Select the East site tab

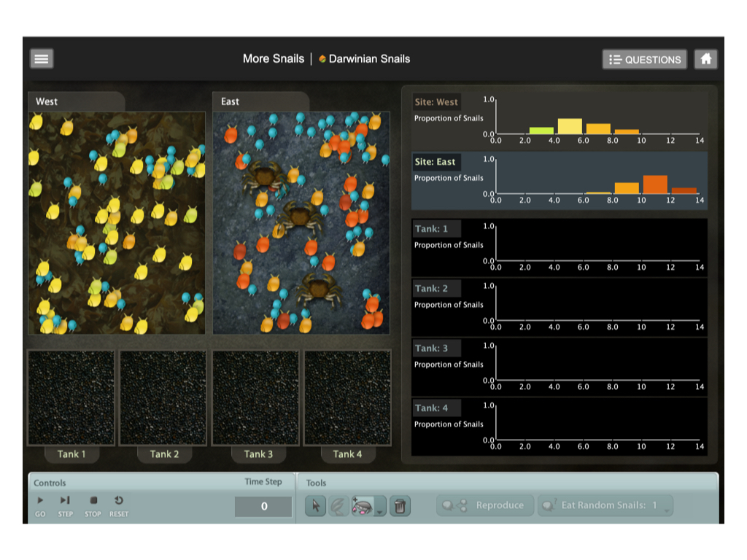[x=260, y=101]
